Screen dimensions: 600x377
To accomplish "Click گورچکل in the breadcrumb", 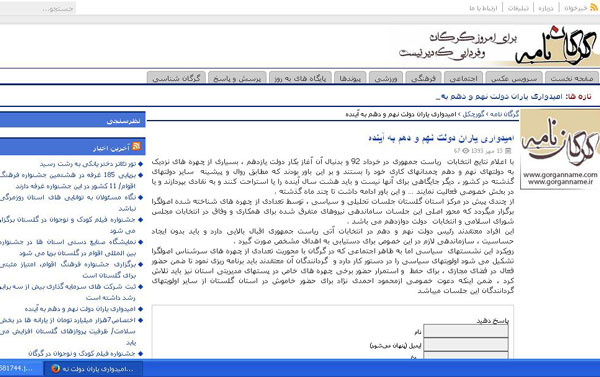I will 473,114.
